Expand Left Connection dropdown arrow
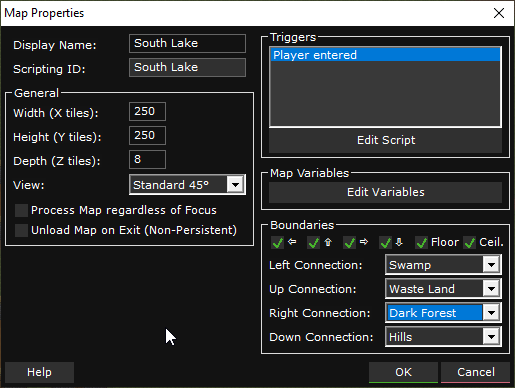This screenshot has width=515, height=388. coord(491,265)
